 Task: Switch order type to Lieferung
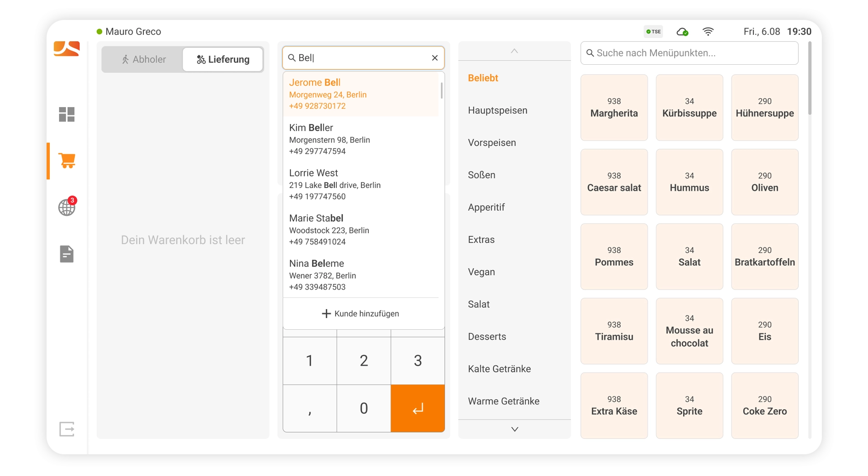coord(223,59)
